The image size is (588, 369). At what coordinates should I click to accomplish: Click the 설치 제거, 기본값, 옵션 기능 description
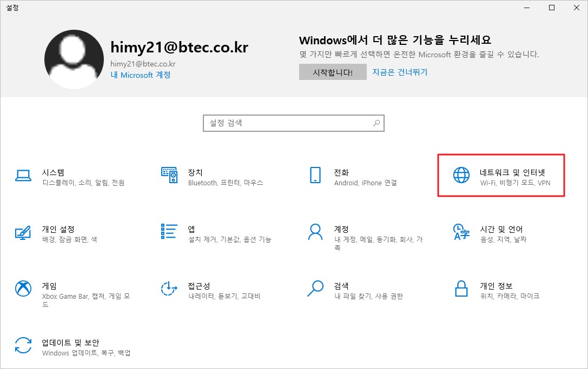click(229, 239)
